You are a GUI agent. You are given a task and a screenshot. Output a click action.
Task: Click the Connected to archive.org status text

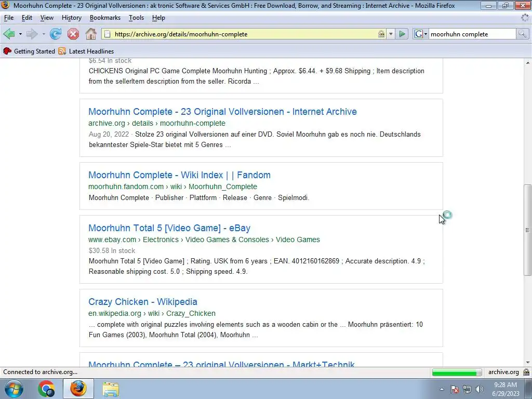pyautogui.click(x=41, y=372)
